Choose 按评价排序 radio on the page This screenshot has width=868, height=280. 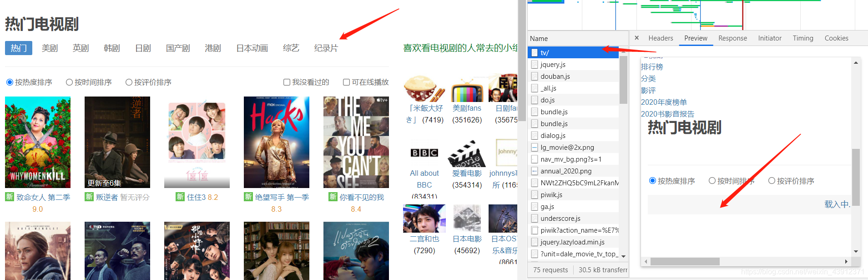129,82
